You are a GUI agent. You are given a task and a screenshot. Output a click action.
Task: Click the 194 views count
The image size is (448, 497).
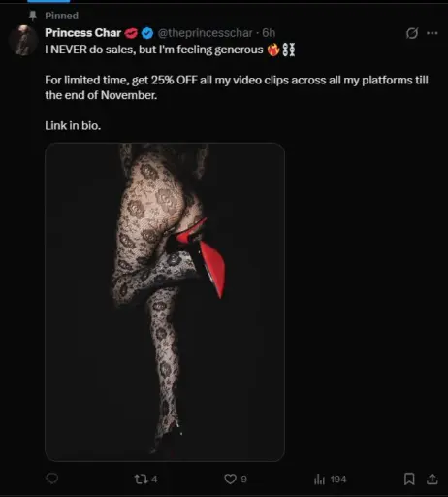pyautogui.click(x=338, y=480)
